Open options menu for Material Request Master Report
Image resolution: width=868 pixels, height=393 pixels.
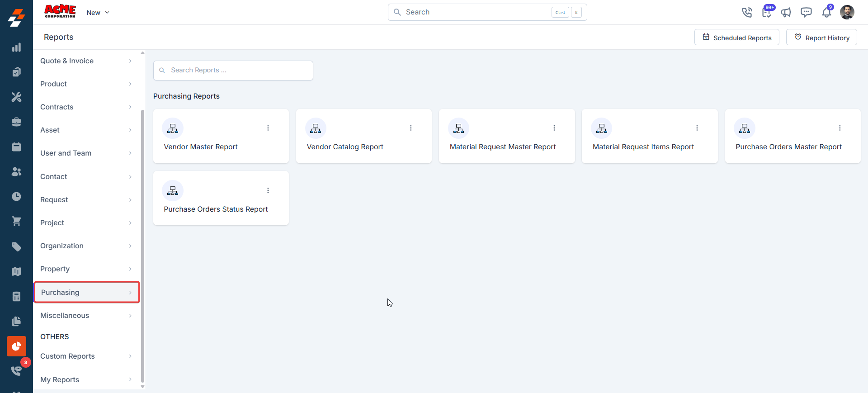554,128
